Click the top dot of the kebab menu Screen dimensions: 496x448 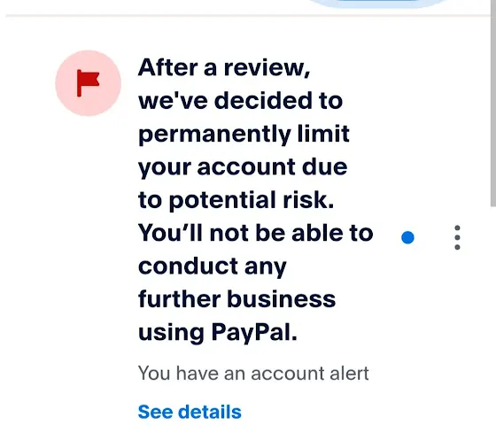tap(457, 228)
